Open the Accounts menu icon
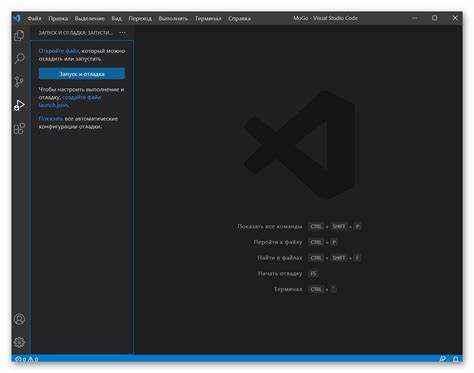Screen dimensions: 474x373 pos(20,319)
